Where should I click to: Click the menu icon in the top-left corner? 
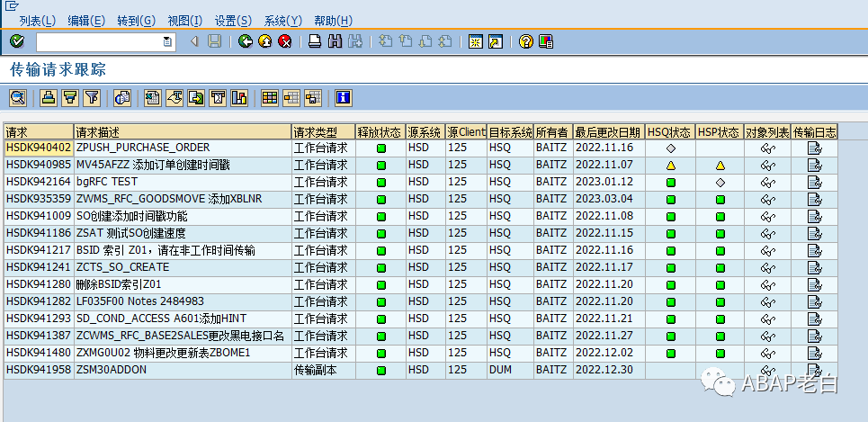[x=12, y=6]
